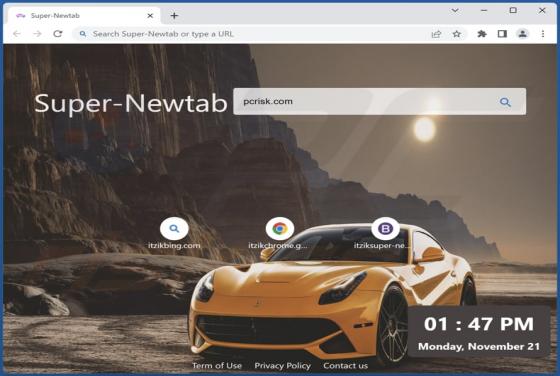The height and width of the screenshot is (376, 560).
Task: Click the Super-Newtab page title
Action: [x=131, y=103]
